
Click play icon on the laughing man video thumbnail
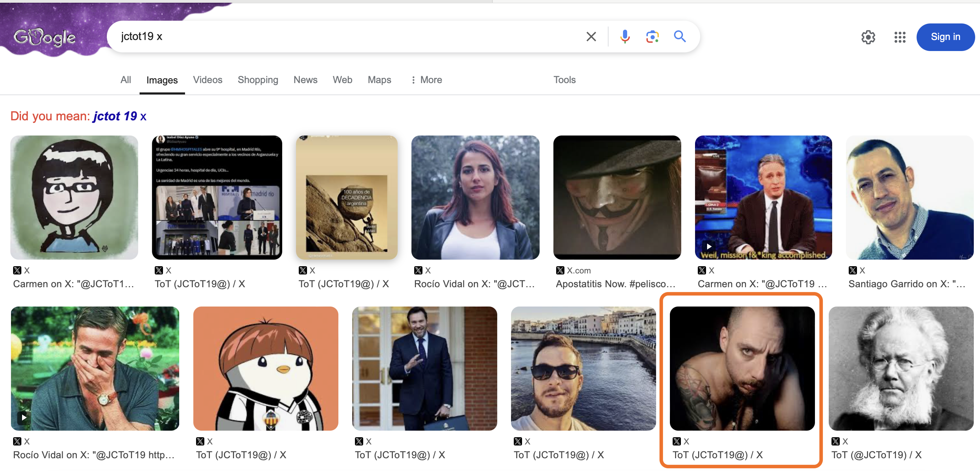24,417
